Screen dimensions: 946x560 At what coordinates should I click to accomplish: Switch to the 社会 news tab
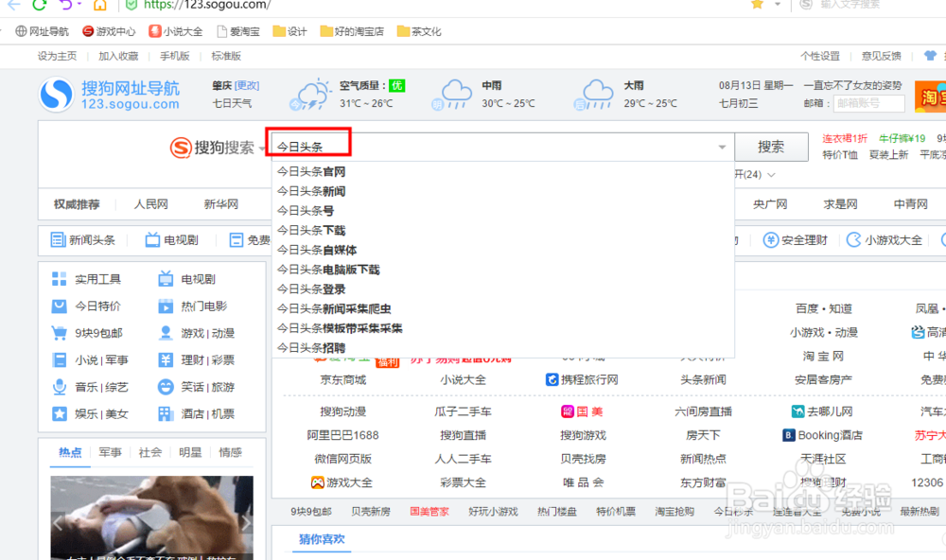click(x=149, y=452)
